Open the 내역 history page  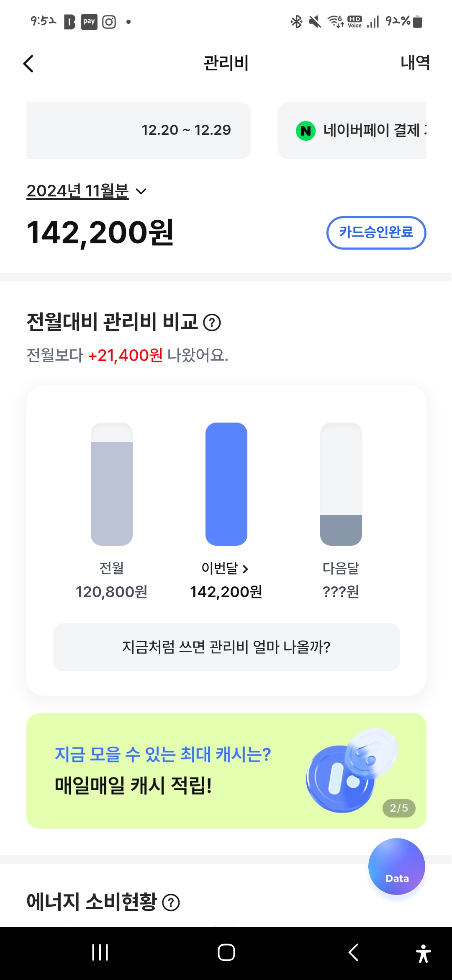[x=415, y=63]
